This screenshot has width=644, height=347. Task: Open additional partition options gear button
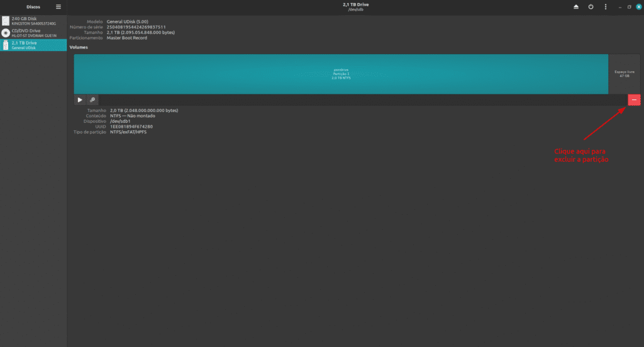click(92, 100)
